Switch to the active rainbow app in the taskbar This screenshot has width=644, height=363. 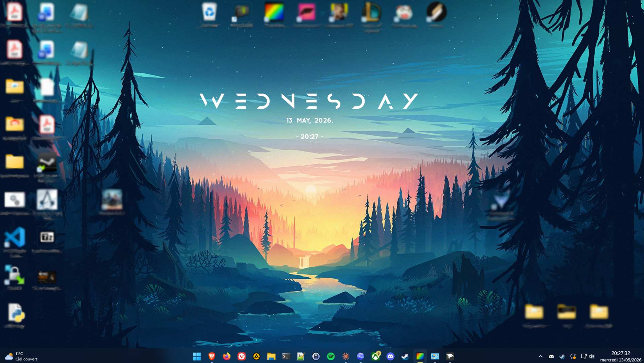(x=420, y=356)
